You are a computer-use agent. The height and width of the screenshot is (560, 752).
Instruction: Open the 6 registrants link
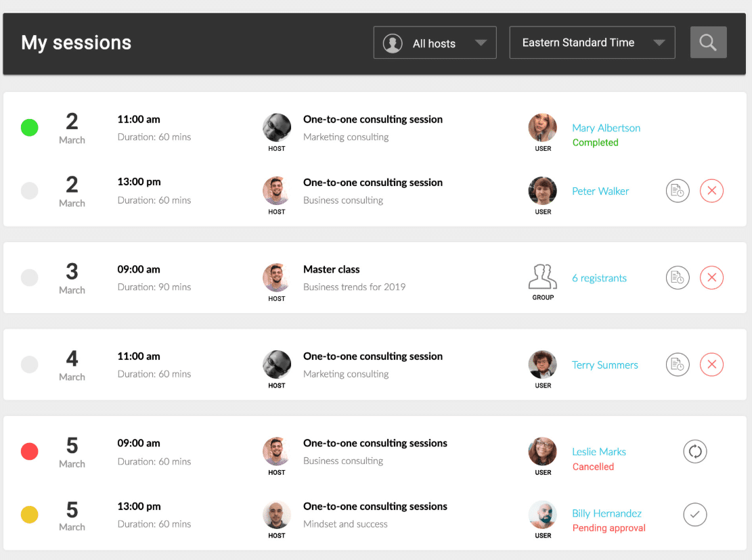click(x=599, y=278)
